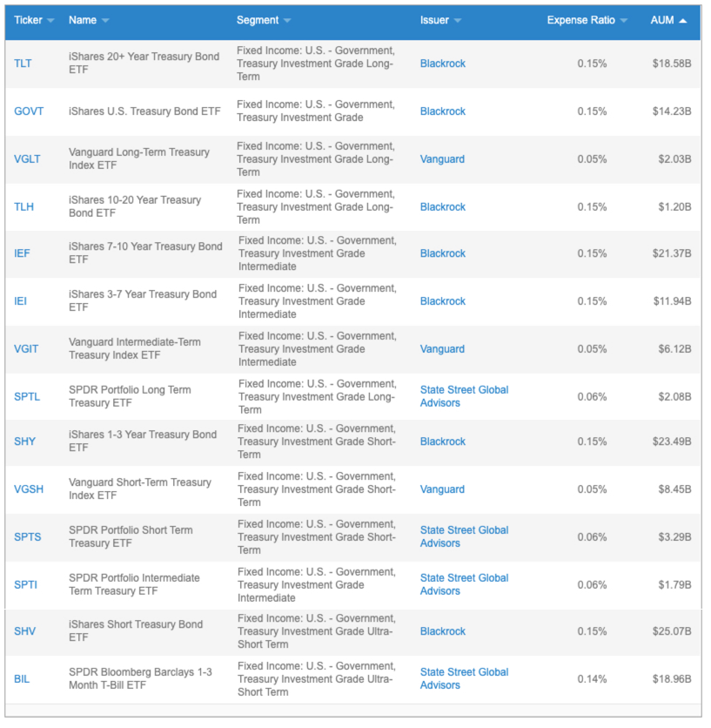Select iShares 20+ Year Treasury Bond ETF name
The image size is (711, 728).
pyautogui.click(x=144, y=64)
